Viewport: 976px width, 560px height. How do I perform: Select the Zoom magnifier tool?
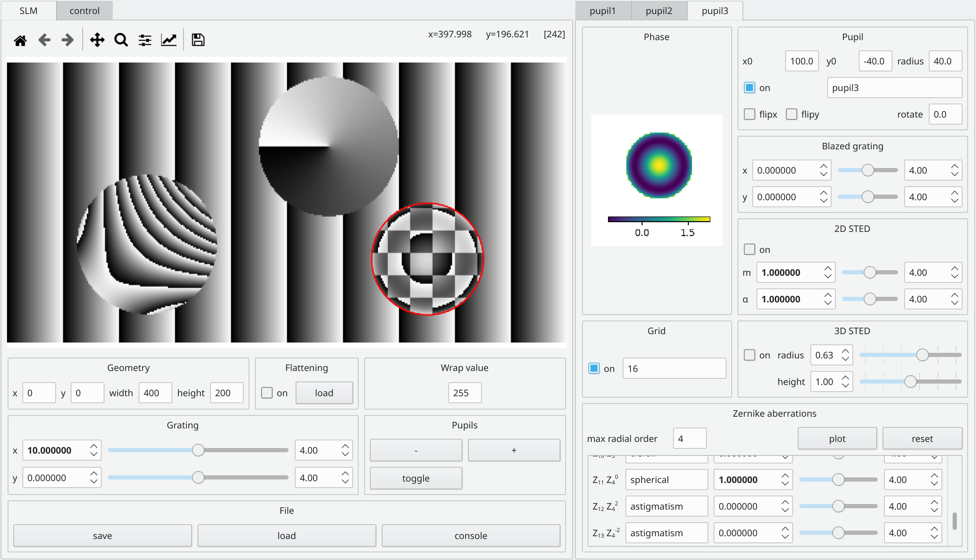point(121,40)
